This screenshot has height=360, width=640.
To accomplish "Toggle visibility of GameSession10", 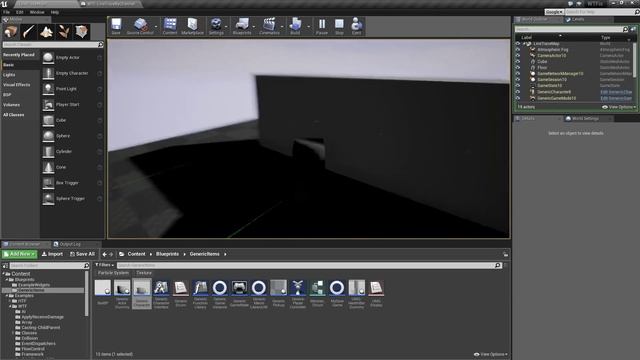I will [x=518, y=80].
